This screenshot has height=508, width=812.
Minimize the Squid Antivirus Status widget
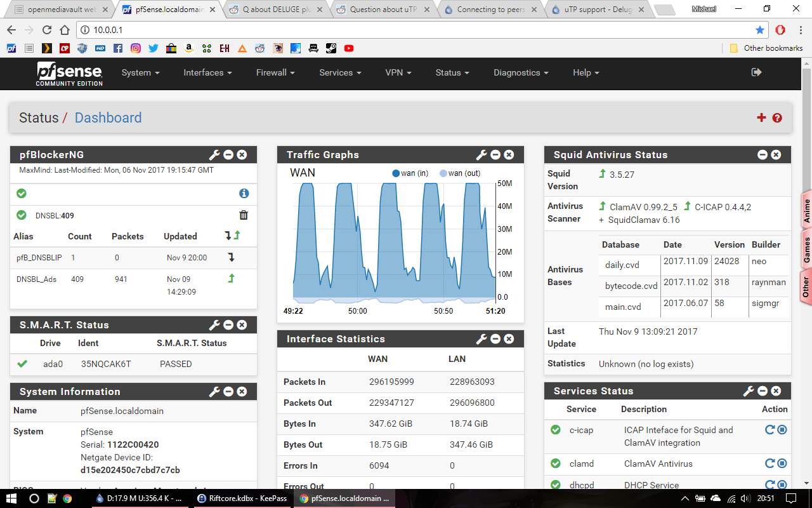(x=763, y=155)
